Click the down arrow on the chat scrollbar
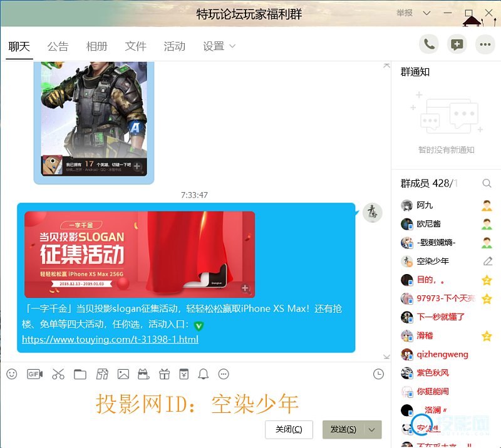The height and width of the screenshot is (448, 501). [386, 357]
